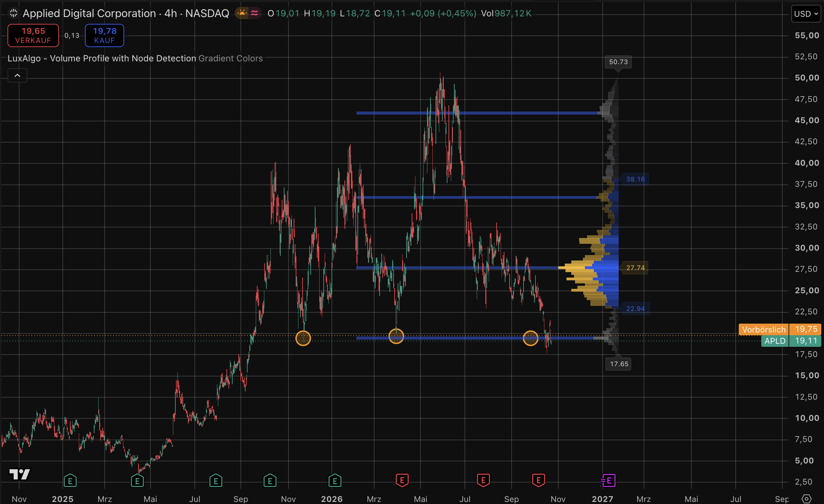
Task: Collapse the indicator legend chevron
Action: click(17, 75)
